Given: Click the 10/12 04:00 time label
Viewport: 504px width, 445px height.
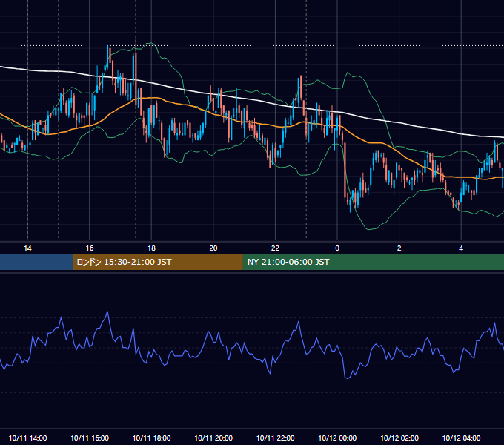Looking at the screenshot, I should tap(461, 438).
